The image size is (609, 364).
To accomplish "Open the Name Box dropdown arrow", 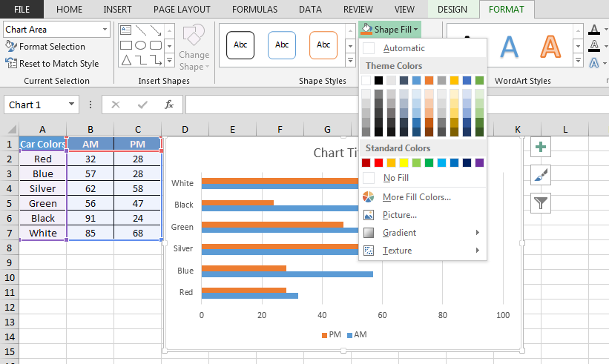I will pos(71,105).
